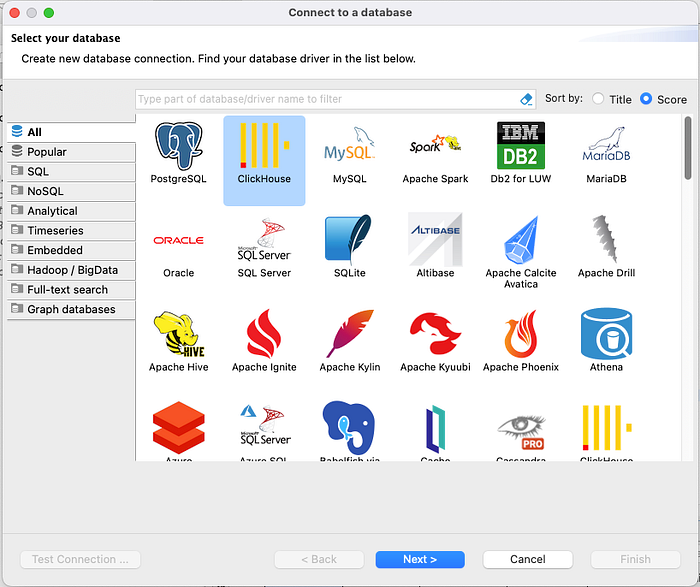The image size is (700, 587).
Task: Select the Apache Drill icon
Action: [x=606, y=246]
